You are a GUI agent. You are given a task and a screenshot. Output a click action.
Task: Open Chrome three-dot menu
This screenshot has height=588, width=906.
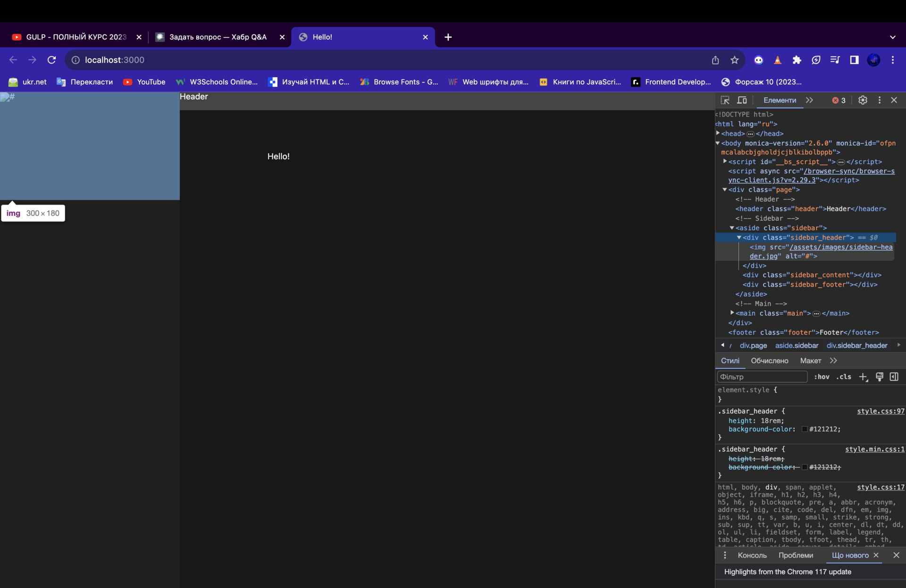tap(893, 60)
